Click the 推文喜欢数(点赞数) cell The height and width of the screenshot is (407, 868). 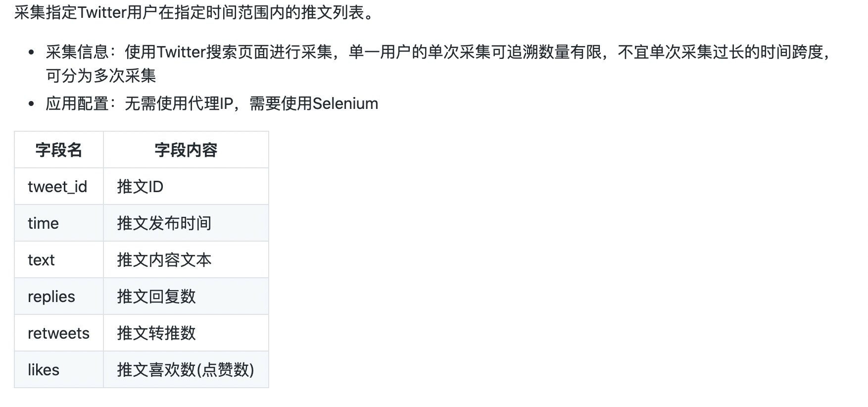click(x=185, y=370)
